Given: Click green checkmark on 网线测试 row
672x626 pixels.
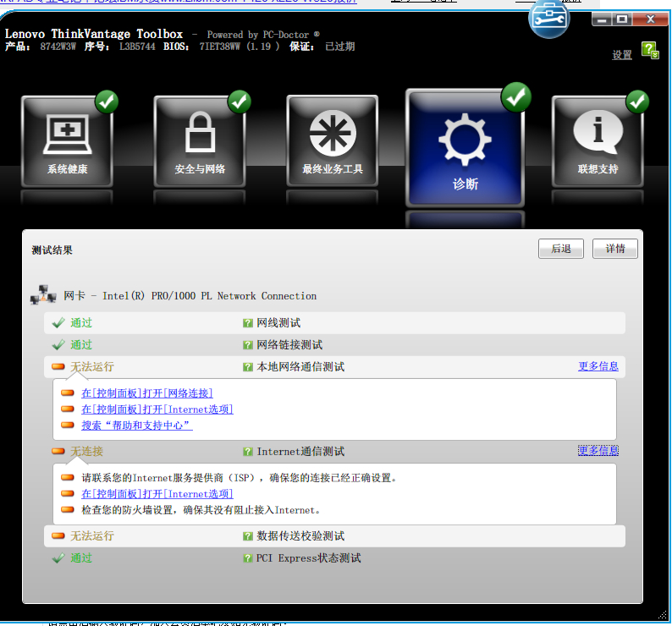Looking at the screenshot, I should [58, 322].
